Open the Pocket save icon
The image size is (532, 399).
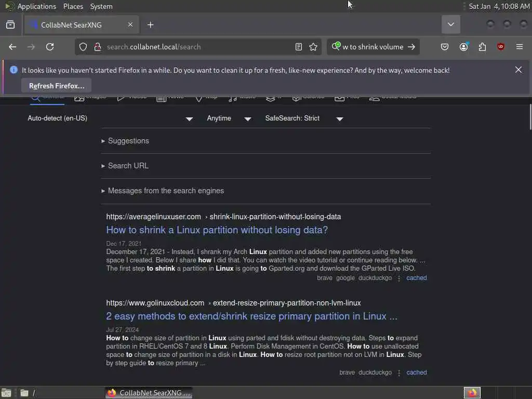click(445, 47)
